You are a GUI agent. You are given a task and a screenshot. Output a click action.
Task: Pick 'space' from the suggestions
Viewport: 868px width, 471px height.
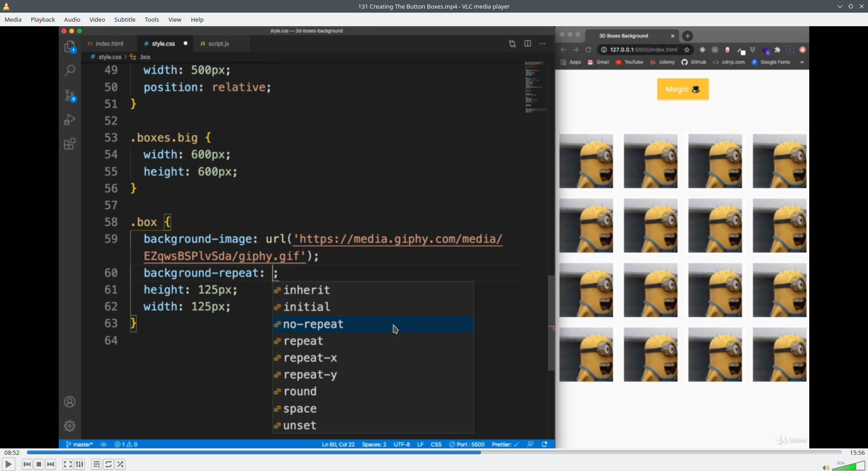pos(373,409)
